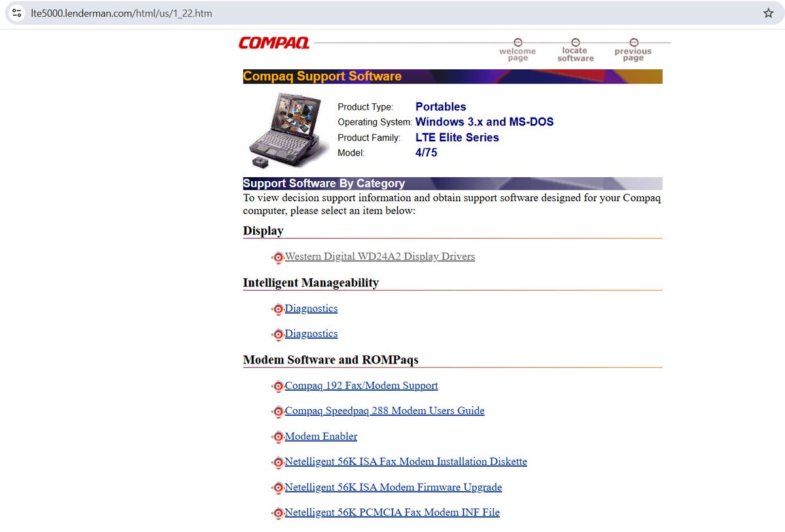Click the Model label
The width and height of the screenshot is (785, 532).
(x=351, y=153)
